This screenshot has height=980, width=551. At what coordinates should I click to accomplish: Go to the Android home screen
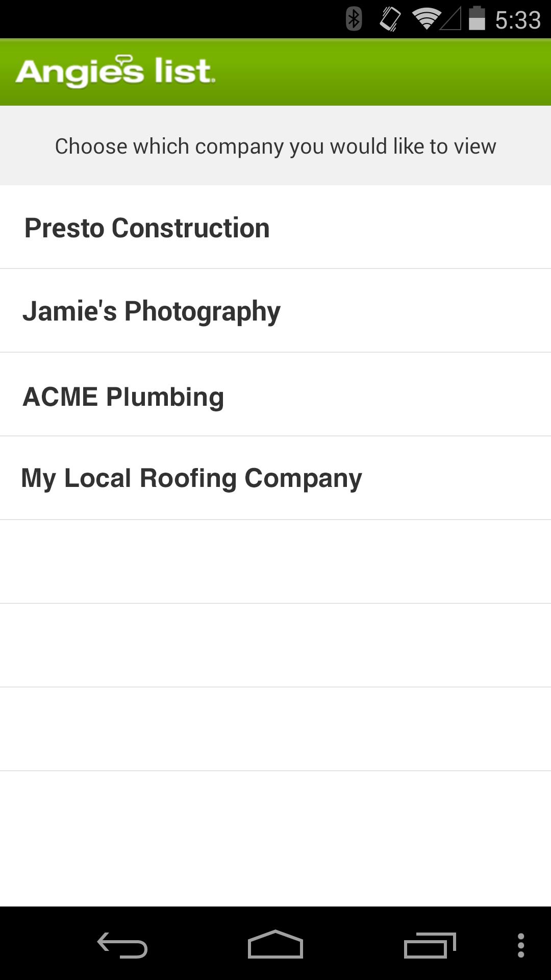[275, 944]
